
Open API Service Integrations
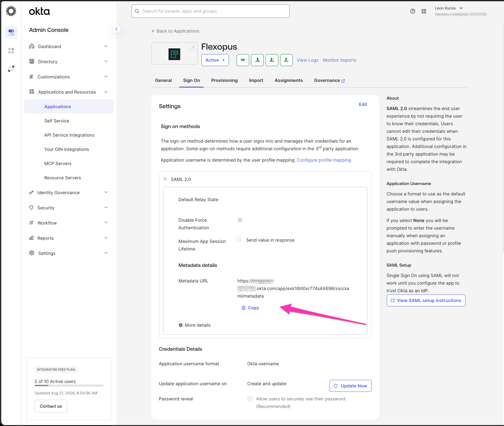pos(69,135)
